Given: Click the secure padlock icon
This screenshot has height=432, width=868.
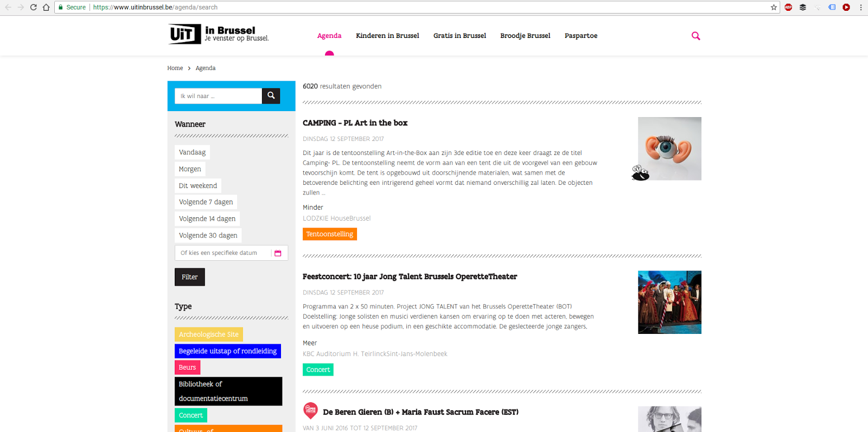Looking at the screenshot, I should [x=61, y=7].
